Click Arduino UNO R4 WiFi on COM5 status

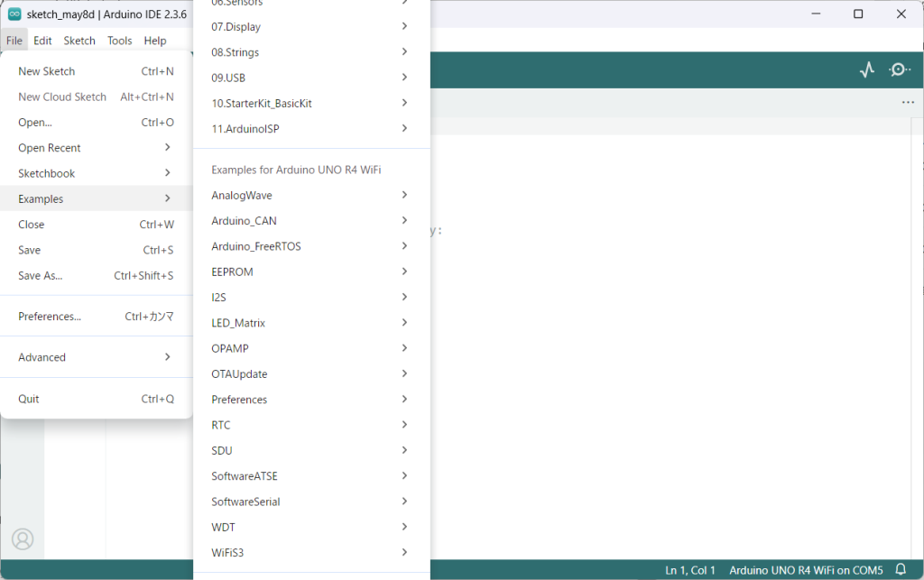tap(806, 570)
